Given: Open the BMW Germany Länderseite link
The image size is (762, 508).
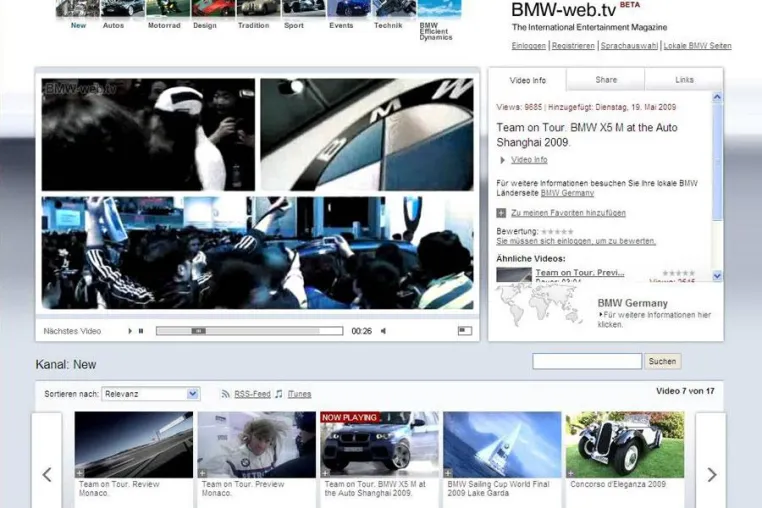Looking at the screenshot, I should pos(567,193).
